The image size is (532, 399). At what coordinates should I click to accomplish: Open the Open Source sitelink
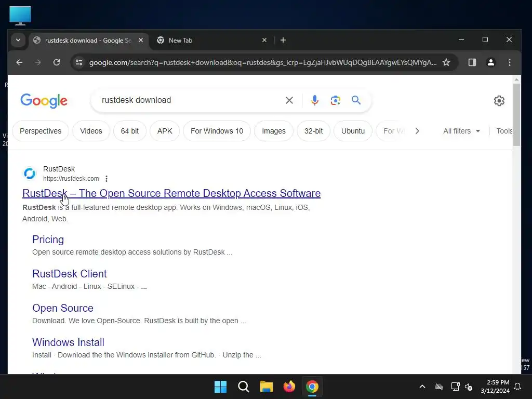point(63,308)
